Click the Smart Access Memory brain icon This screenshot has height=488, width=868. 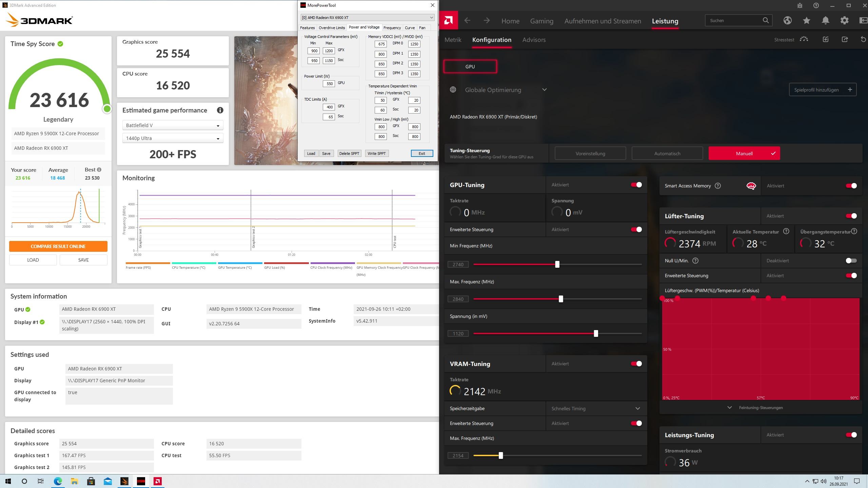(751, 186)
